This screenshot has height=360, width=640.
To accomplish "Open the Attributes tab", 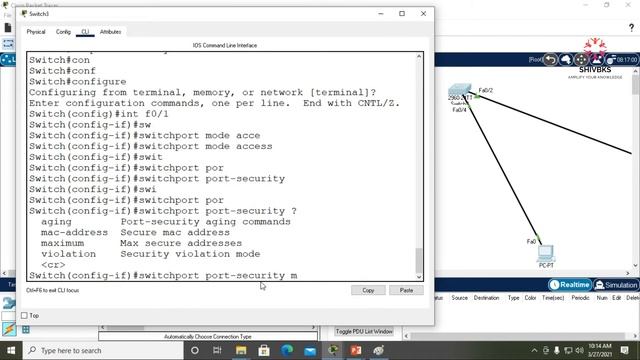I will pos(110,32).
